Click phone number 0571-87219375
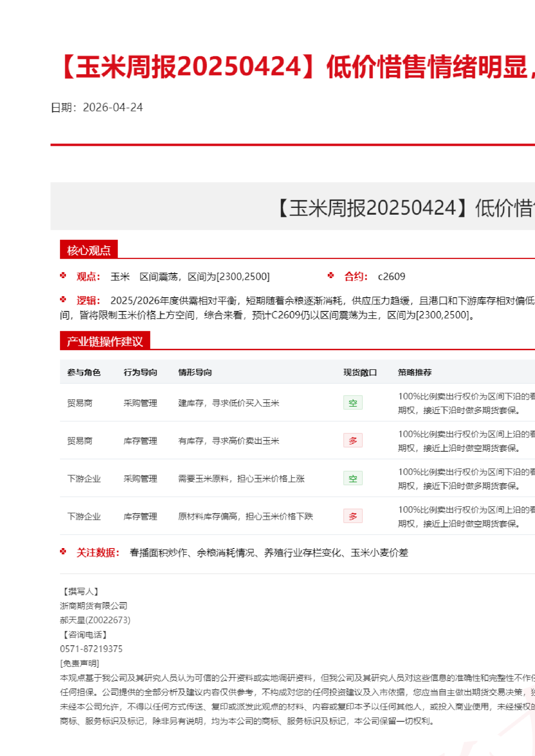 91,649
